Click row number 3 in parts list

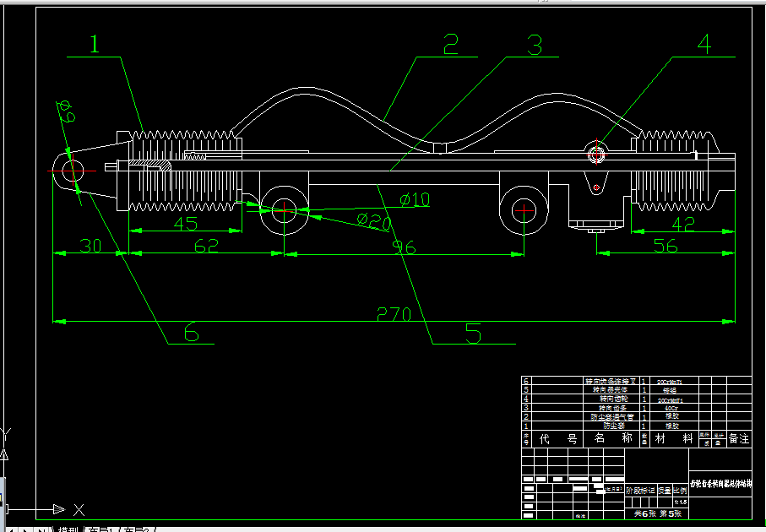click(x=525, y=408)
